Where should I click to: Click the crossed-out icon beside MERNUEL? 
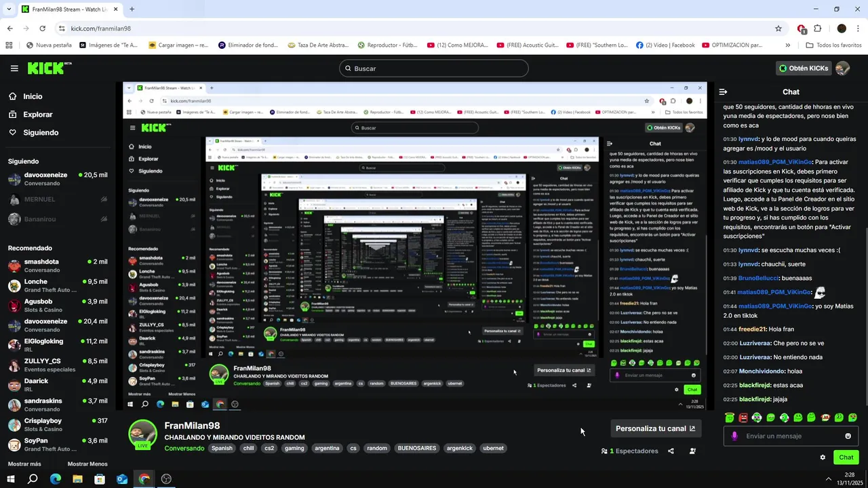[104, 199]
